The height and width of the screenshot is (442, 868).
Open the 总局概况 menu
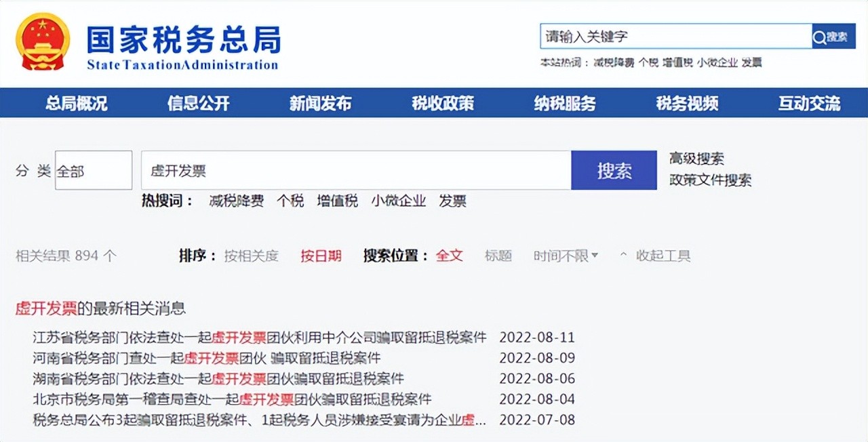coord(76,103)
